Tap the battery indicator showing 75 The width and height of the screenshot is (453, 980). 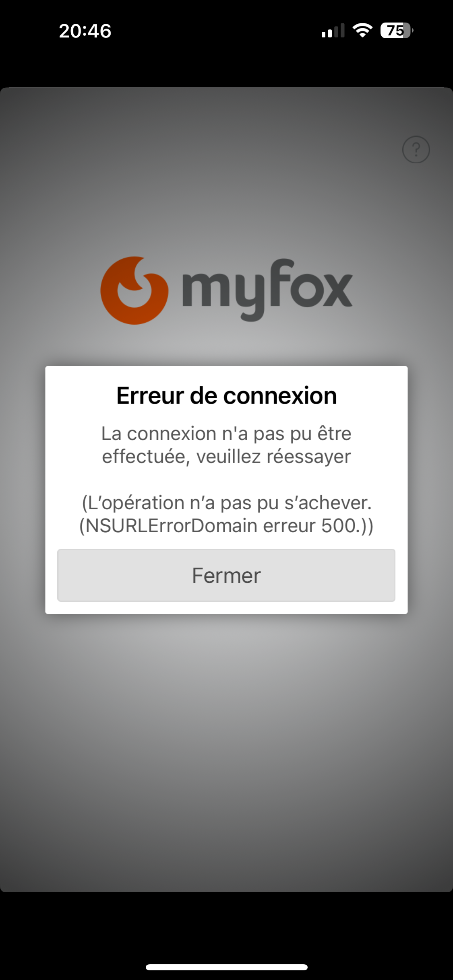(x=397, y=31)
